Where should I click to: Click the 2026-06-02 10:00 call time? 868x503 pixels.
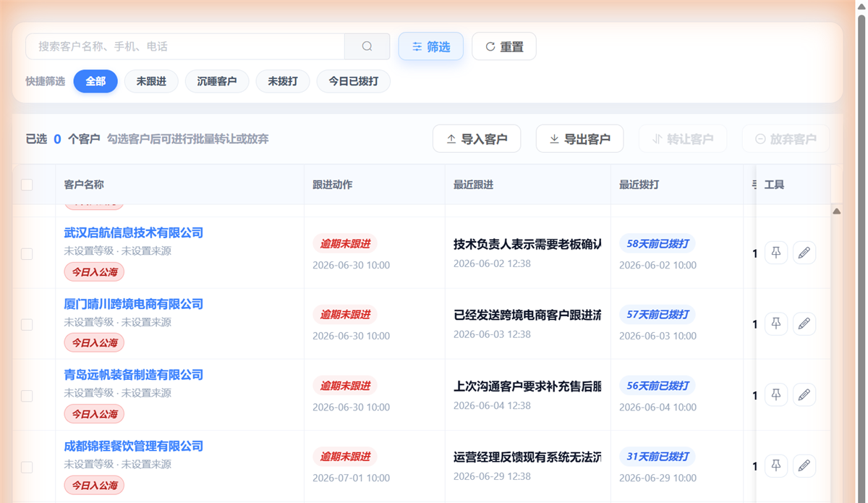pos(658,265)
